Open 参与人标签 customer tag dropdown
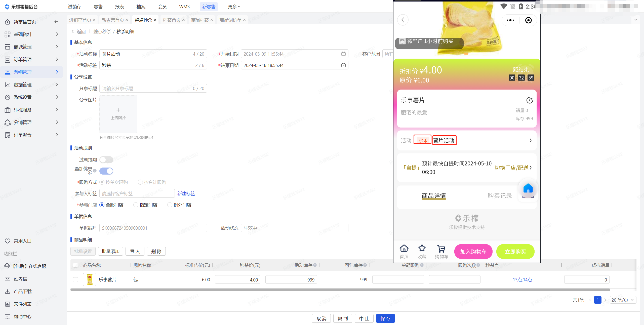Image resolution: width=644 pixels, height=325 pixels. tap(137, 193)
